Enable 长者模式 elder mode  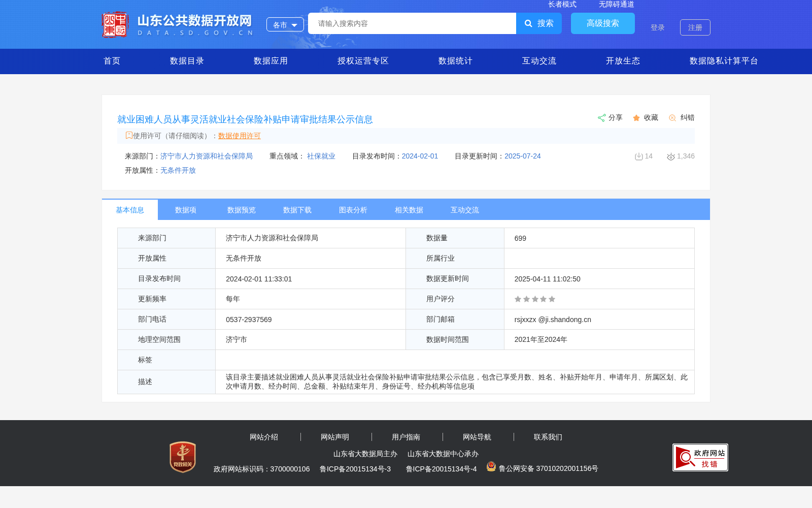(x=562, y=4)
